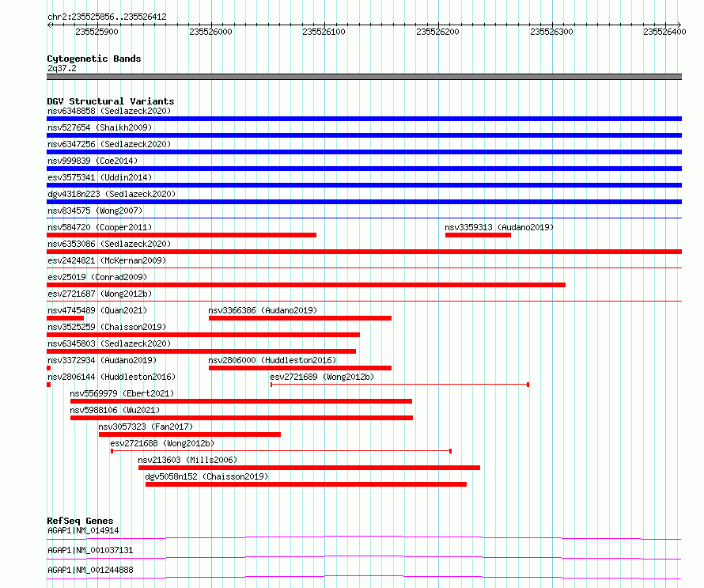Open the dgv5058n152 (Chaisson2019) label
Image resolution: width=704 pixels, height=588 pixels.
pyautogui.click(x=206, y=476)
